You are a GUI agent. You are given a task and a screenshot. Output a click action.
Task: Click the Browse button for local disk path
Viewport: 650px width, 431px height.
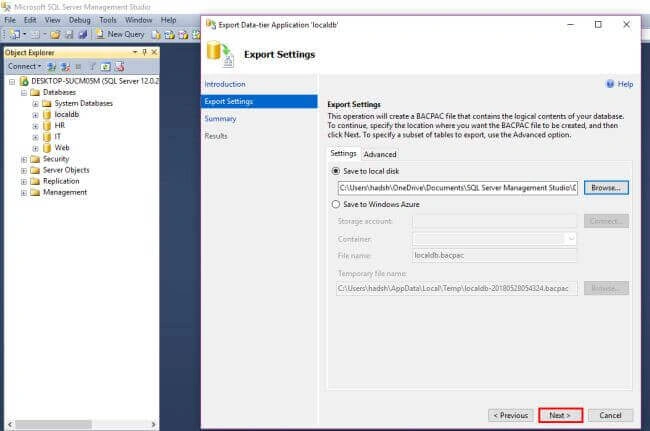[x=606, y=188]
